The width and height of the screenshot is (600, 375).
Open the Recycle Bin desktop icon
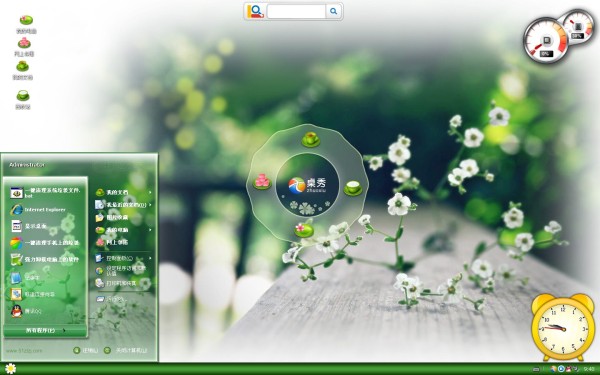pyautogui.click(x=23, y=99)
